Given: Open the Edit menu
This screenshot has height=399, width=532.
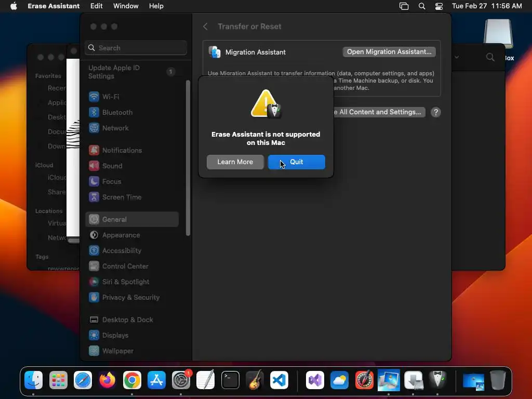Looking at the screenshot, I should tap(96, 6).
